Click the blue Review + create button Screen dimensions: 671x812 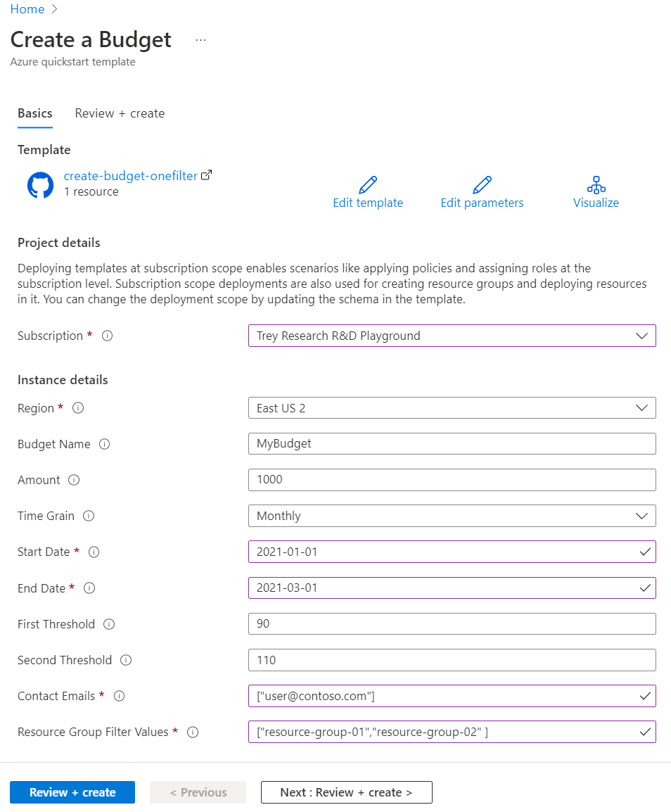pyautogui.click(x=72, y=792)
